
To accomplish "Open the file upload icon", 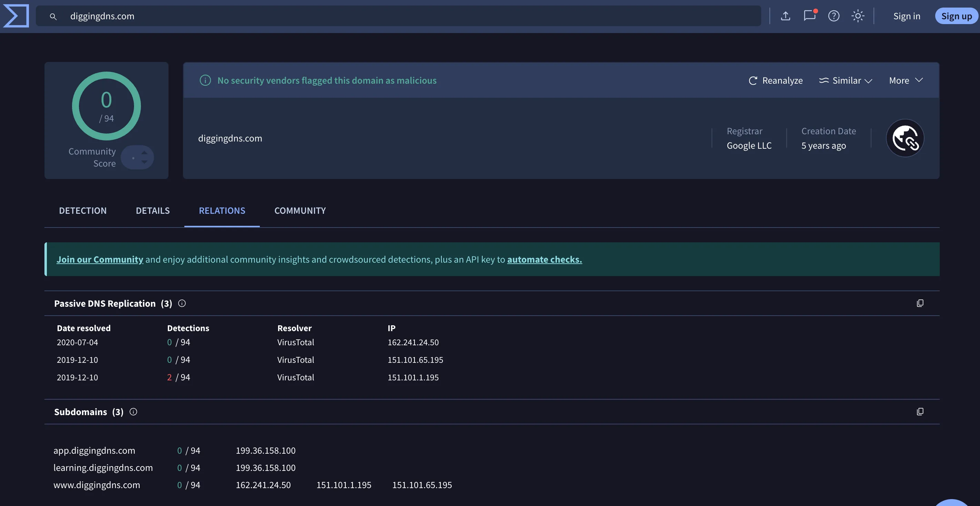I will click(x=785, y=16).
